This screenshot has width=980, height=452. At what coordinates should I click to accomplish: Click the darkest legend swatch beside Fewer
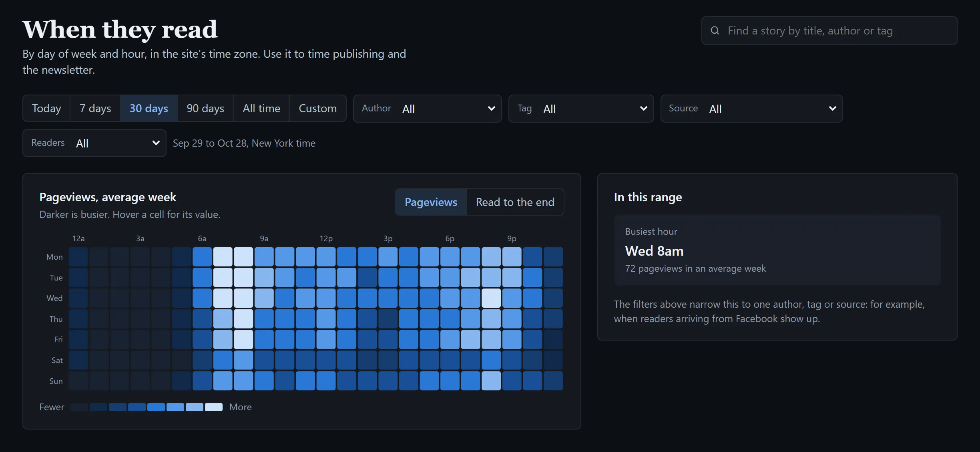pyautogui.click(x=79, y=407)
